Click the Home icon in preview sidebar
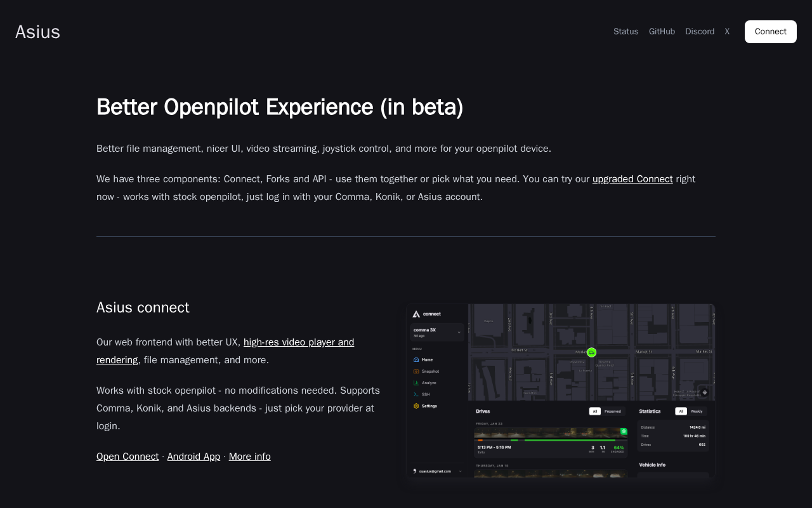 416,359
